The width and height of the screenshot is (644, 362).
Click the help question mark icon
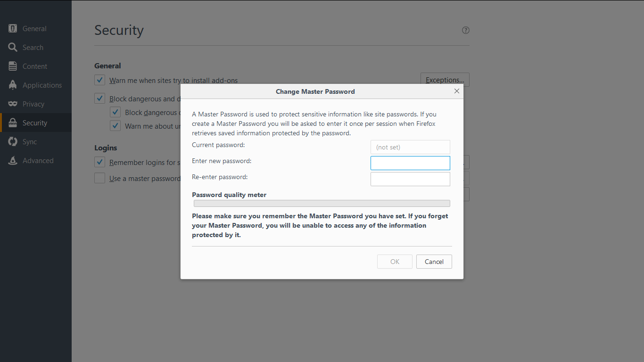click(x=465, y=30)
